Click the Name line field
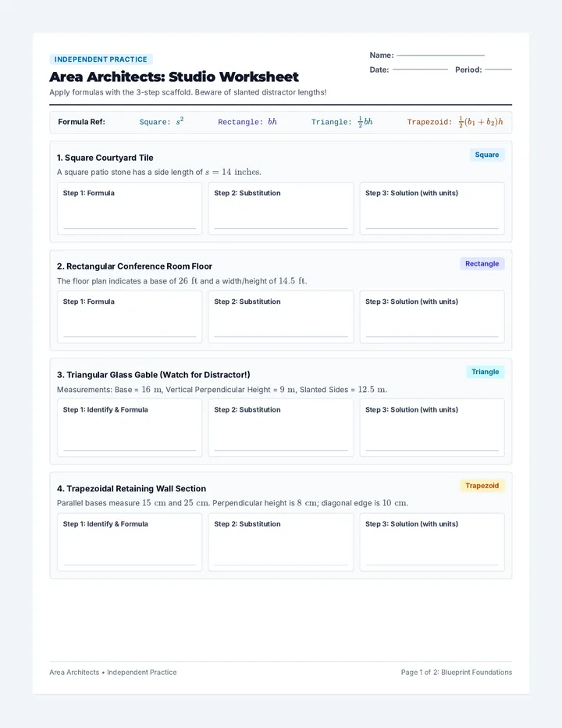 pyautogui.click(x=440, y=55)
